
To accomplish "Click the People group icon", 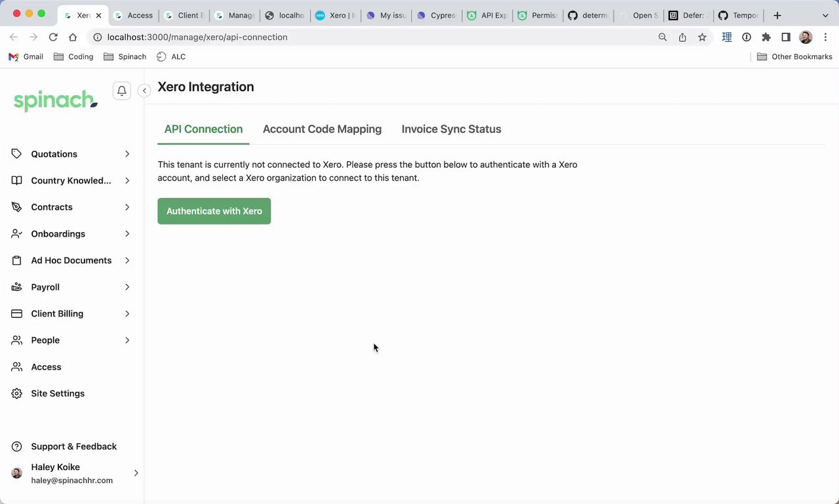I will tap(17, 340).
